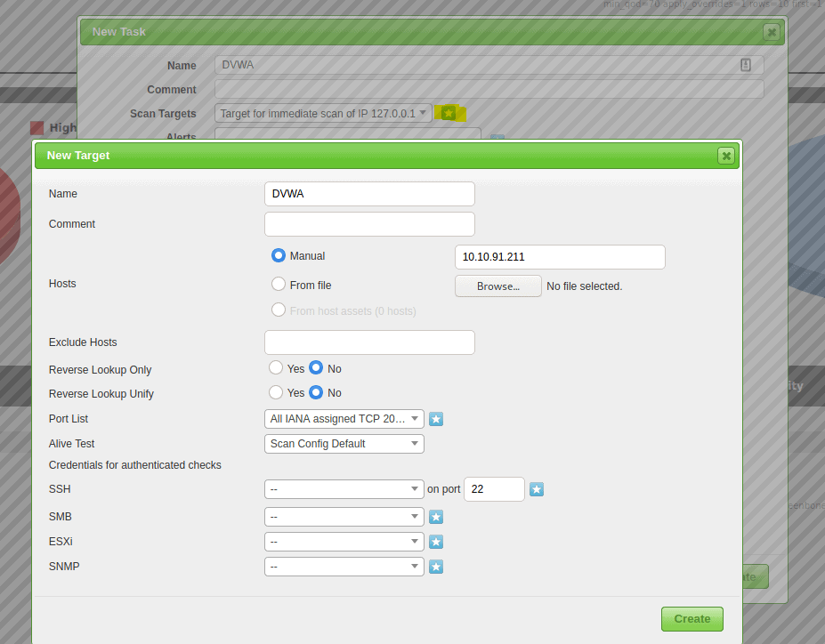This screenshot has width=825, height=644.
Task: Click the SSH port number field
Action: coord(494,489)
